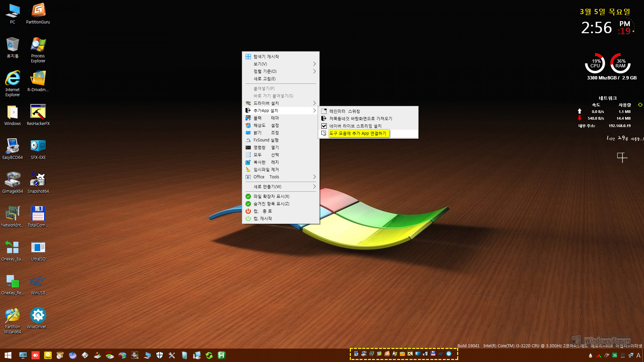Click the green 36 tray icon
The width and height of the screenshot is (644, 362).
(614, 355)
